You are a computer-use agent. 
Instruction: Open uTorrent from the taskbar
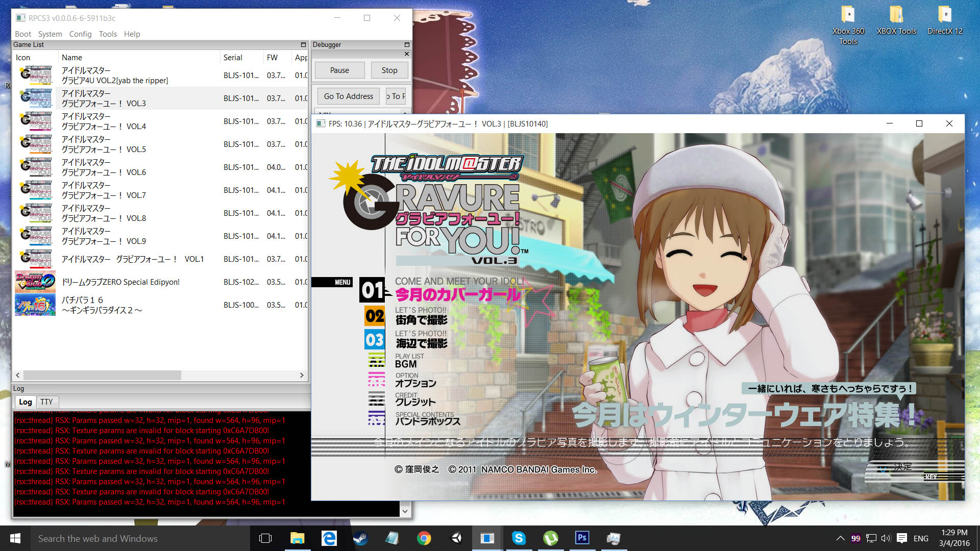click(x=550, y=538)
